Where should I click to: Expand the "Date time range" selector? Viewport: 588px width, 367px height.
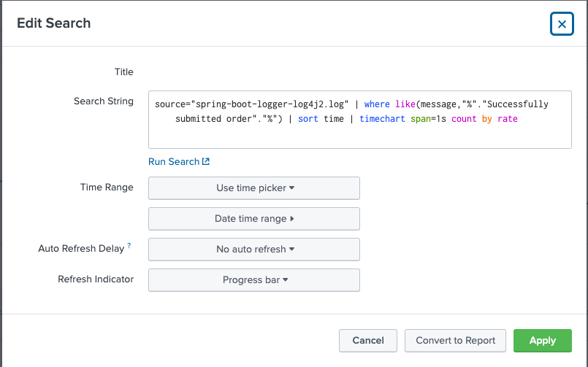click(x=254, y=219)
